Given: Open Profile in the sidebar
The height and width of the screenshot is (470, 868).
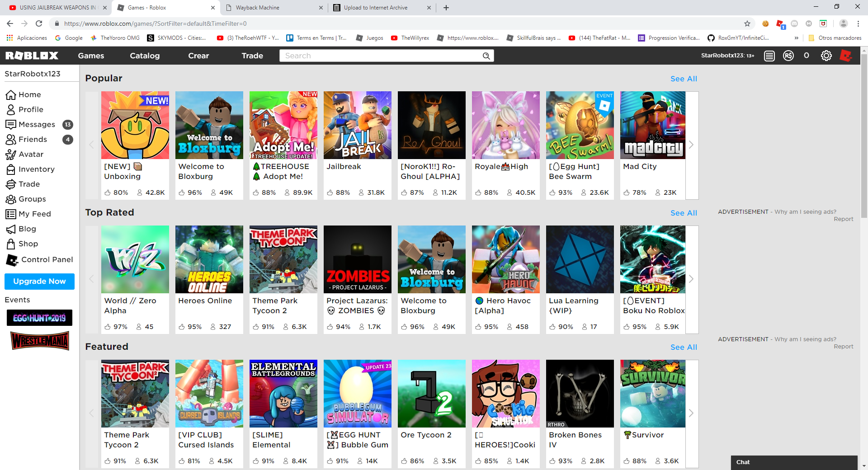Looking at the screenshot, I should pos(25,109).
